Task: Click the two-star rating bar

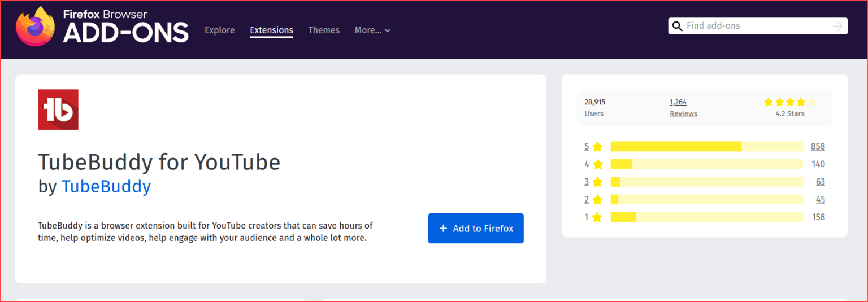Action: (707, 199)
